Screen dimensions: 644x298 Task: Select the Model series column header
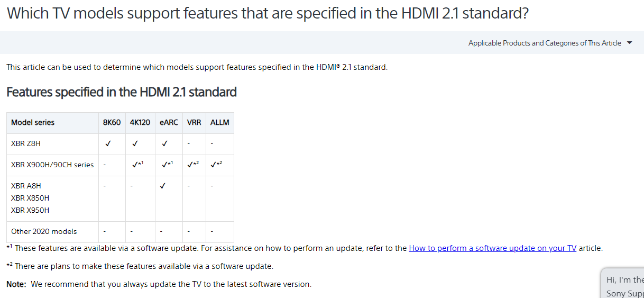[33, 122]
